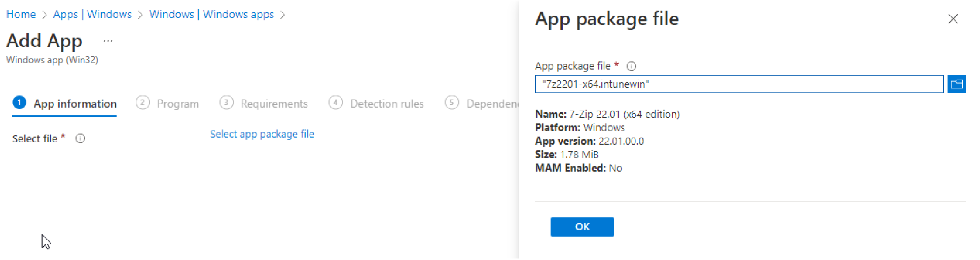The width and height of the screenshot is (980, 260).
Task: Click the step 4 numbered circle
Action: coord(335,103)
